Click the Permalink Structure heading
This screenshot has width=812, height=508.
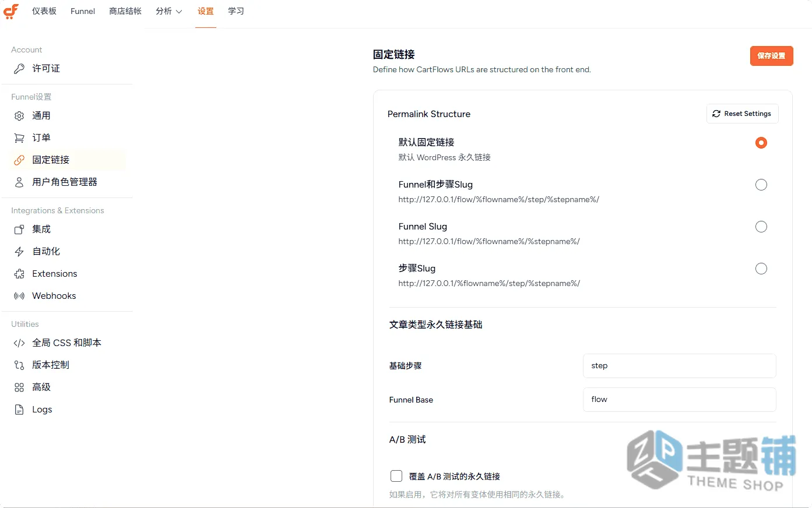429,114
